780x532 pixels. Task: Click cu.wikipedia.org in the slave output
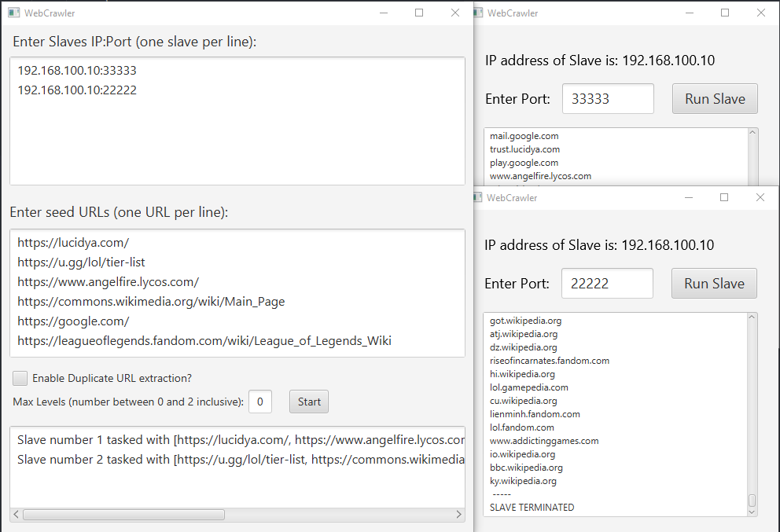click(x=524, y=401)
